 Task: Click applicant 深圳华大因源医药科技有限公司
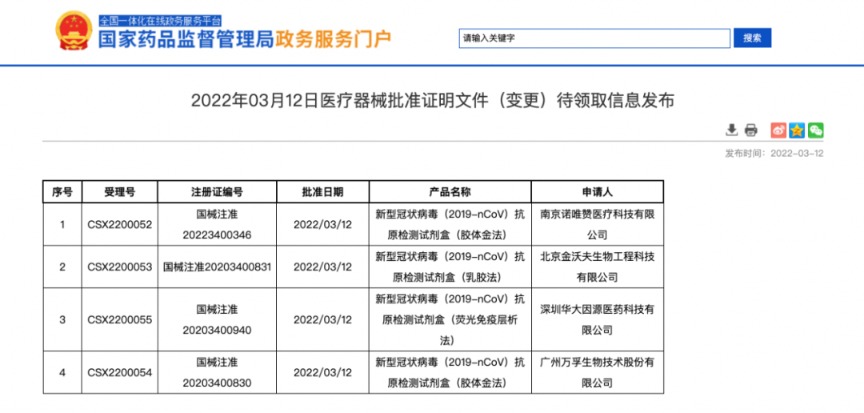click(x=597, y=320)
